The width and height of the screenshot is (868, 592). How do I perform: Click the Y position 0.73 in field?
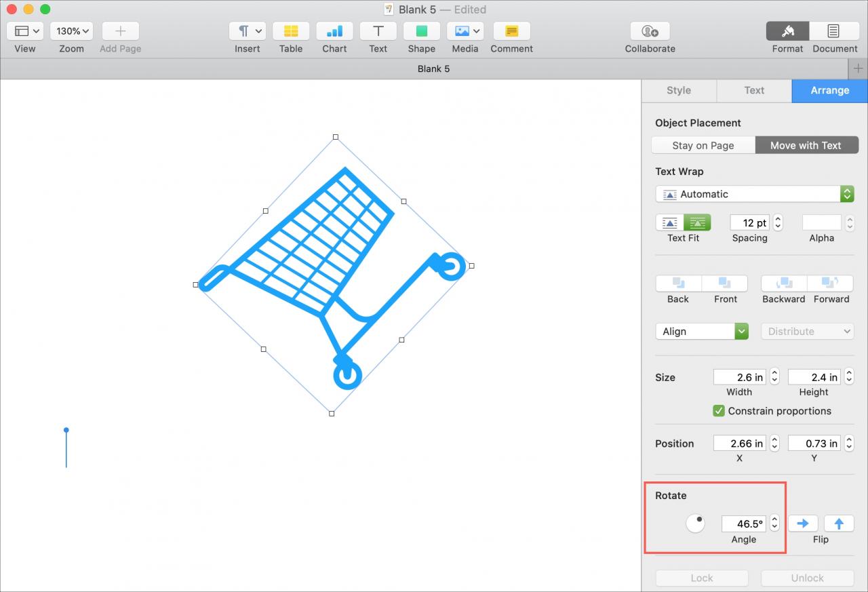click(x=814, y=443)
